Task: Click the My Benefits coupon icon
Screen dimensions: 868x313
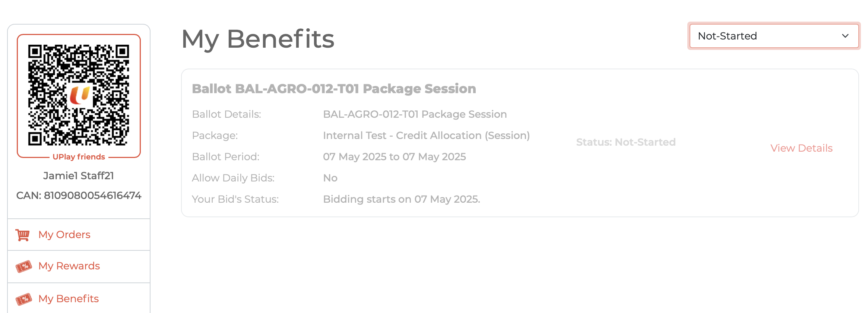Action: tap(23, 299)
